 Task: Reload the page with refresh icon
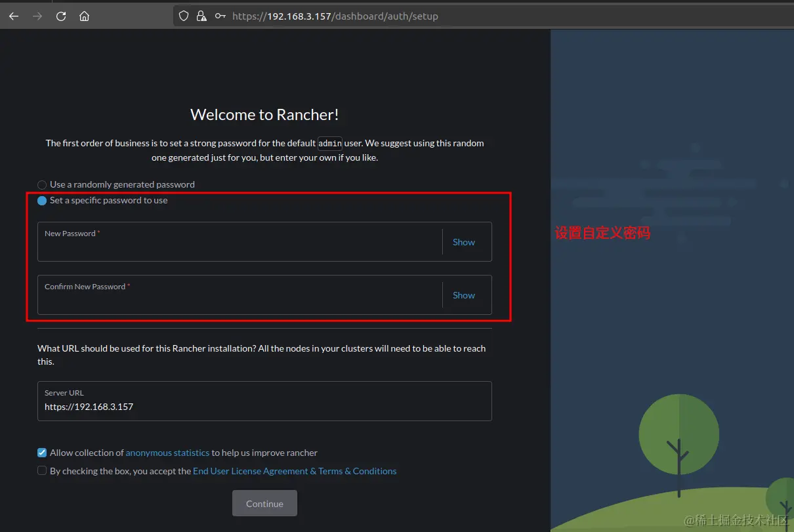pyautogui.click(x=61, y=16)
